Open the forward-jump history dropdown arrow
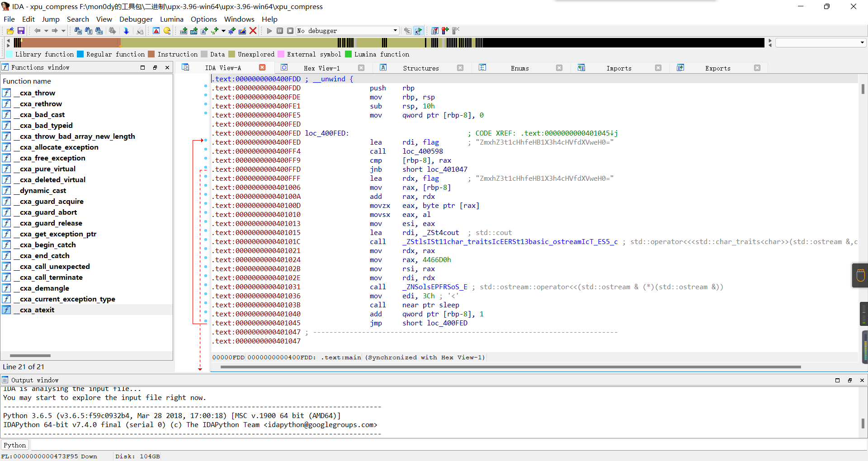 click(63, 31)
